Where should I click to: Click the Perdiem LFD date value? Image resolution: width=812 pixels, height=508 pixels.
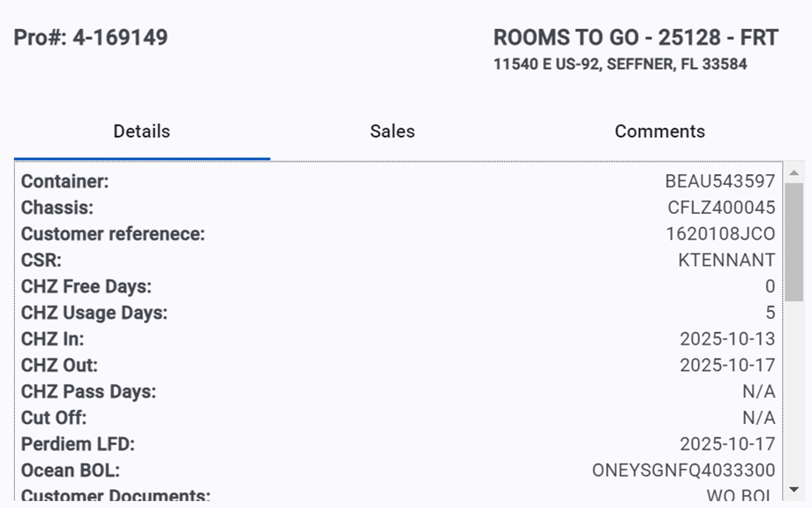pyautogui.click(x=726, y=444)
